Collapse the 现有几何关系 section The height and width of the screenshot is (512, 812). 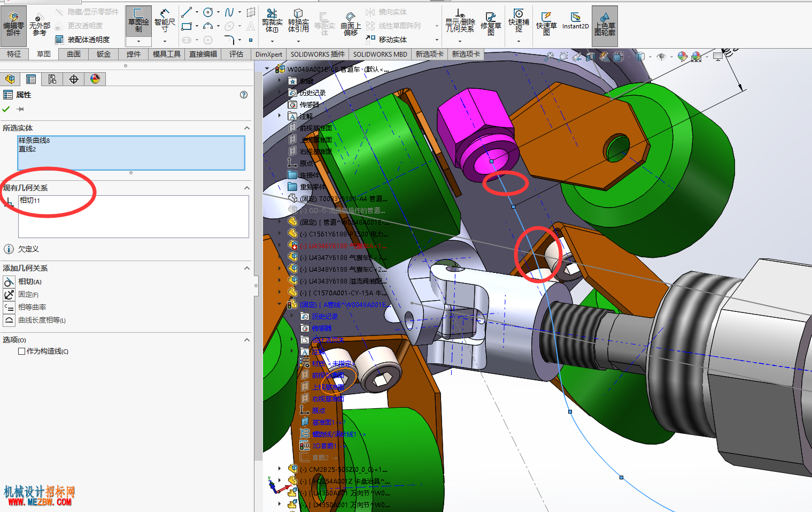pyautogui.click(x=247, y=188)
